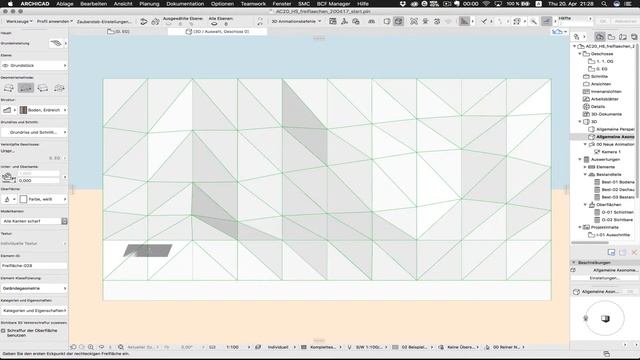
Task: Open the Bearbeiten menu
Action: click(x=93, y=4)
